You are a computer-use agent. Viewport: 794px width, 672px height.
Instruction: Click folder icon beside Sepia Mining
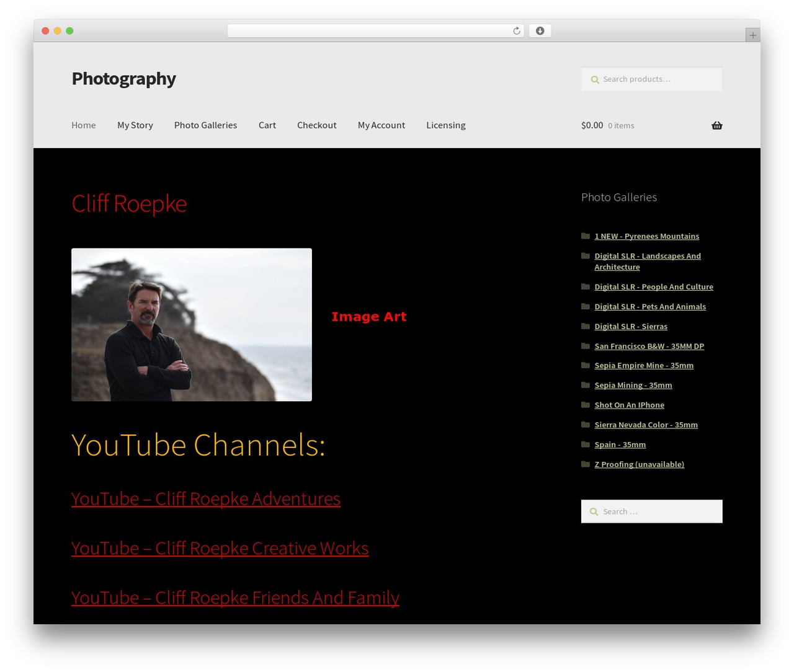[585, 385]
